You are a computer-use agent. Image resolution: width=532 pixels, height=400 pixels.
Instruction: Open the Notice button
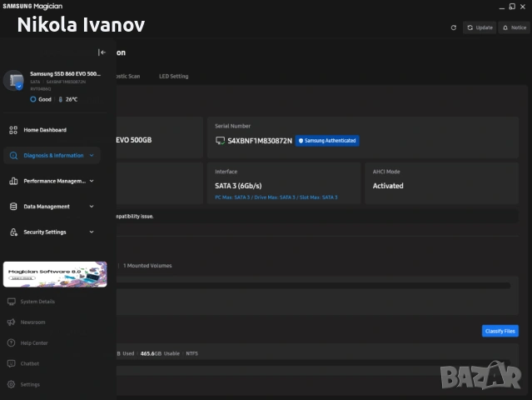click(514, 27)
